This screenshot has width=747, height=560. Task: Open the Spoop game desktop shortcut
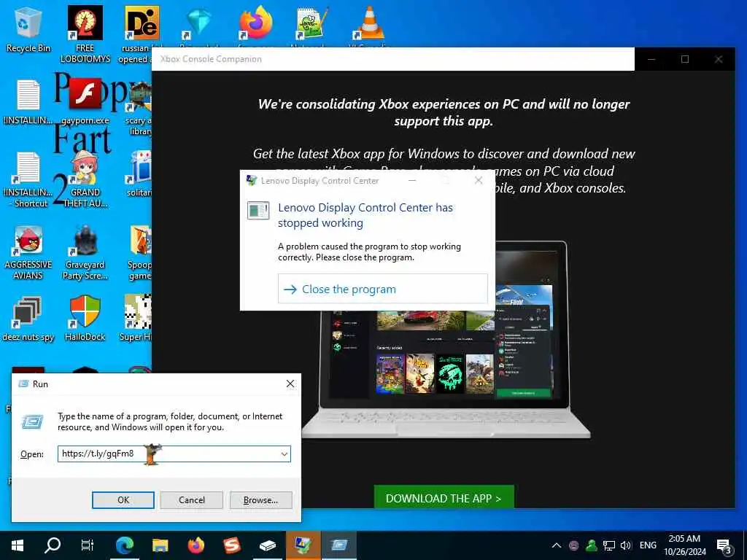[139, 252]
